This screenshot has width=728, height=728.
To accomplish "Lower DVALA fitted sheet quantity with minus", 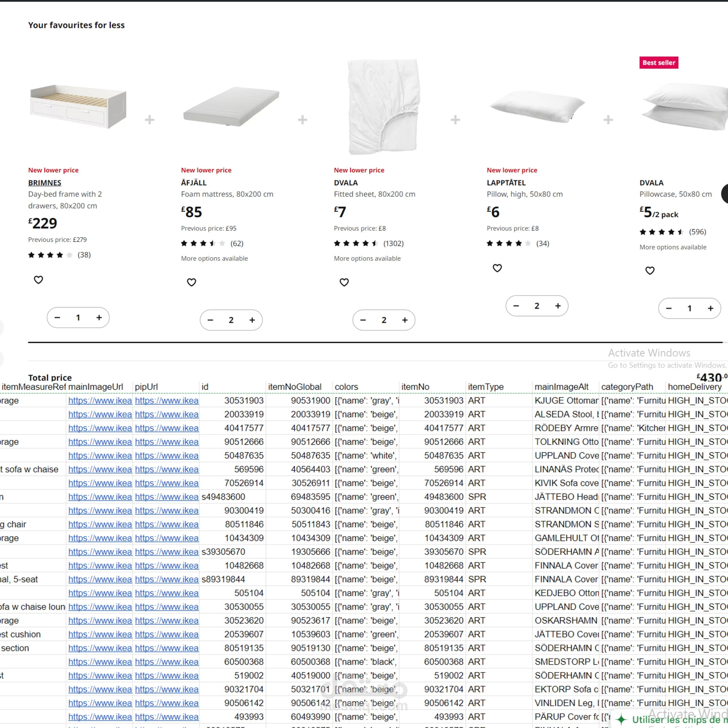I will pos(363,320).
